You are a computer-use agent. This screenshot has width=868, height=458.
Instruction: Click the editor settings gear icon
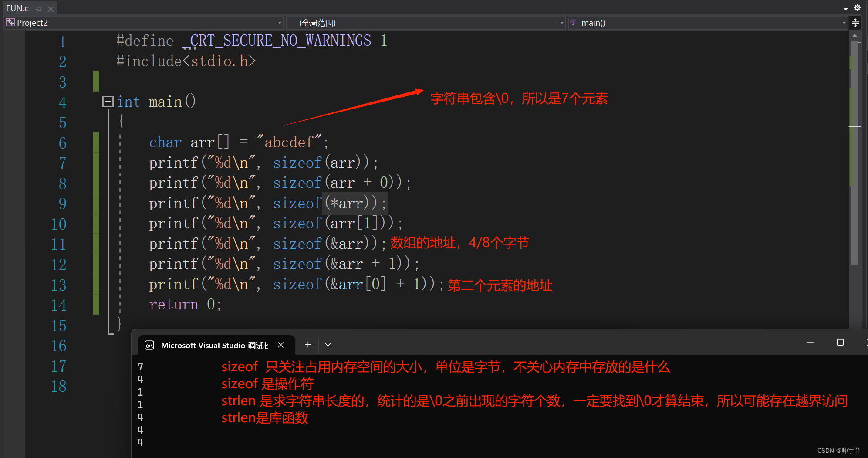click(857, 8)
